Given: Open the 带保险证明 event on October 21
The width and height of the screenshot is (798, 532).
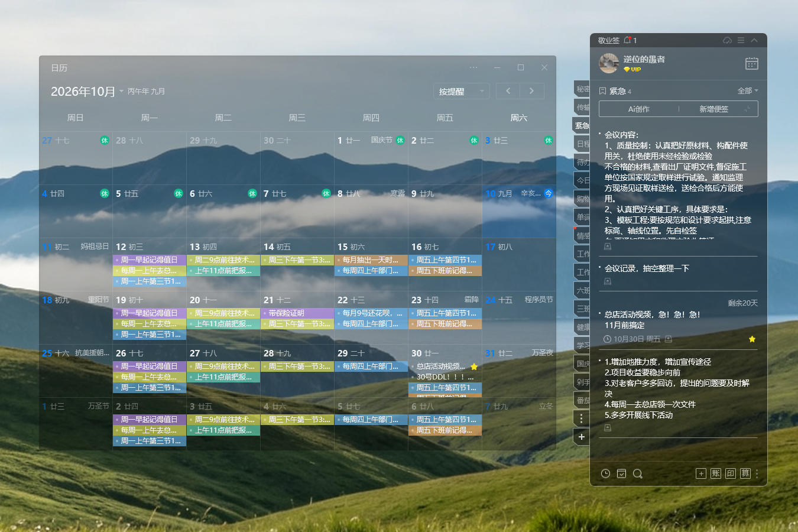Looking at the screenshot, I should [297, 313].
